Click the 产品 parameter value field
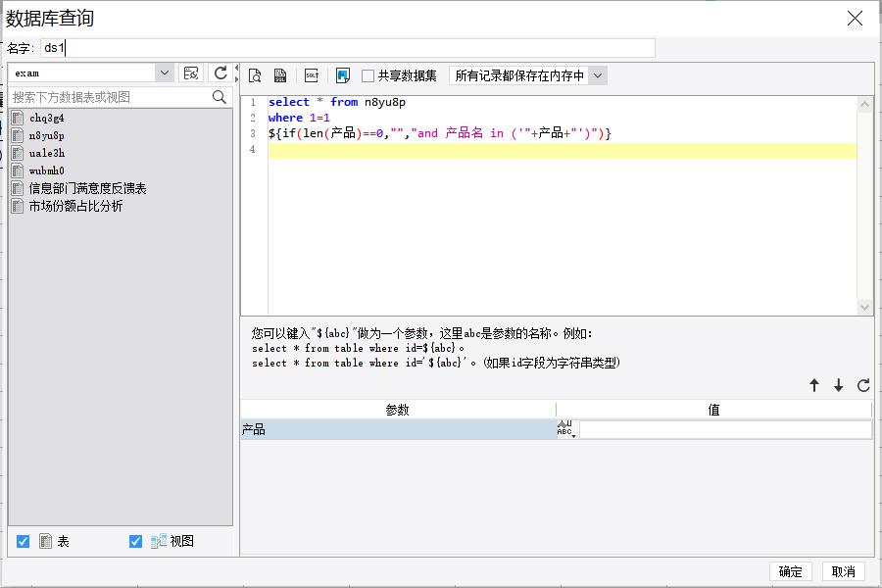The image size is (882, 588). [x=725, y=429]
